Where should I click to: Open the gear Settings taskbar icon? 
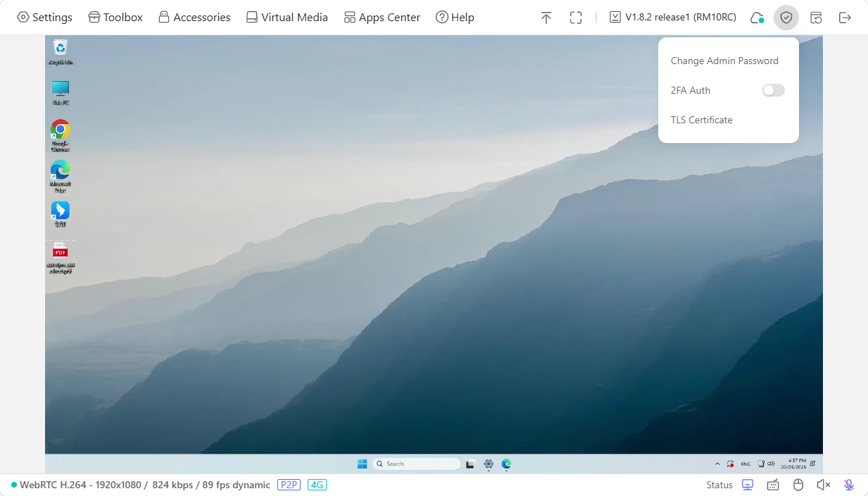489,464
